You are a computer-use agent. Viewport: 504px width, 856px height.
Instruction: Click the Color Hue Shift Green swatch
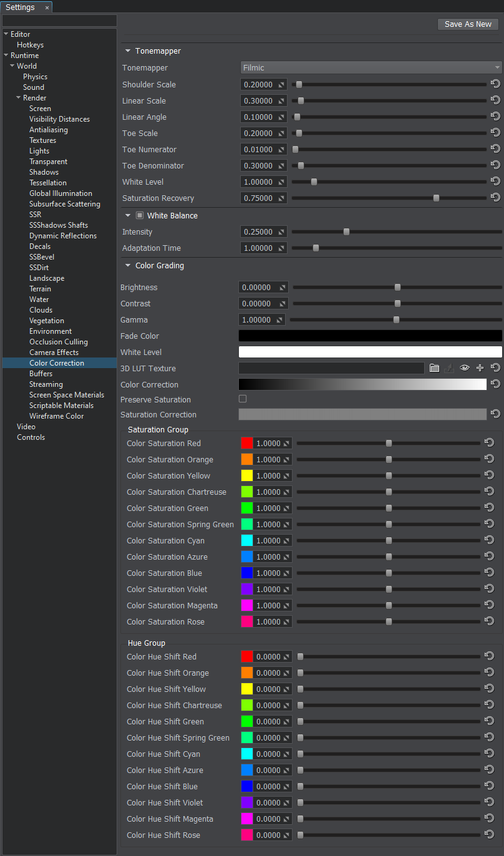tap(247, 721)
